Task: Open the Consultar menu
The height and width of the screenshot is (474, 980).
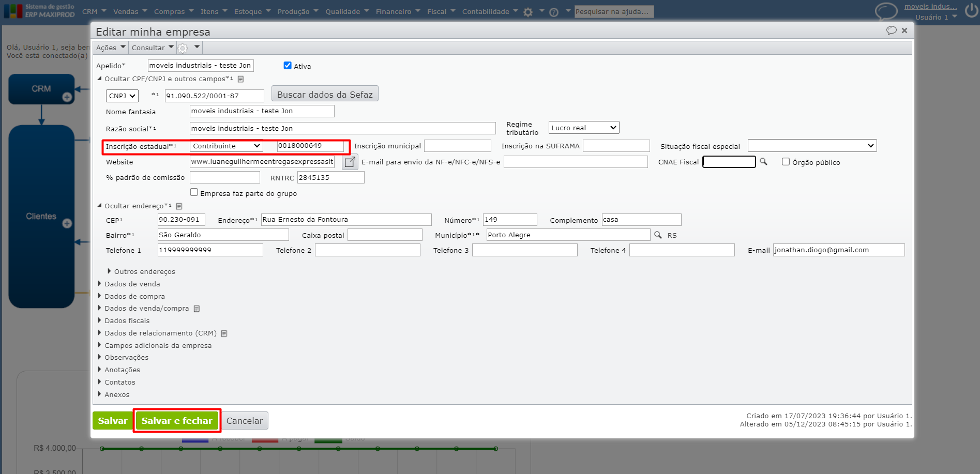Action: pyautogui.click(x=153, y=48)
